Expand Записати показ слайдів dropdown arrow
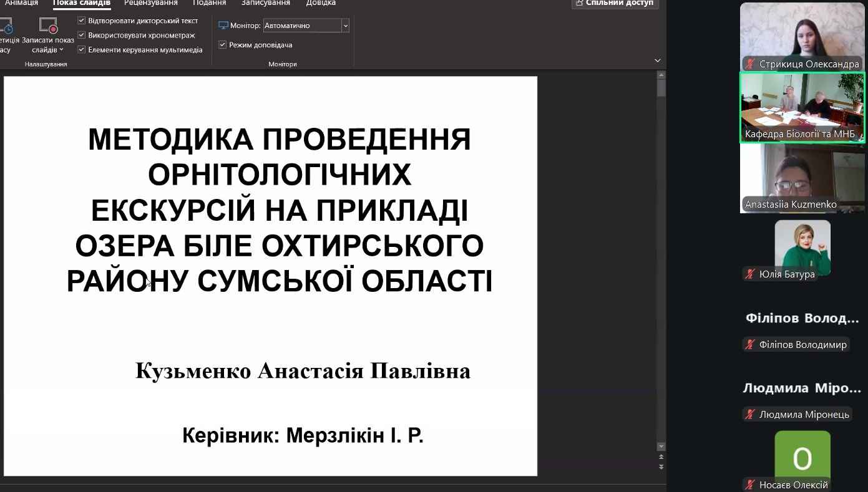Viewport: 868px width, 492px height. click(x=61, y=50)
